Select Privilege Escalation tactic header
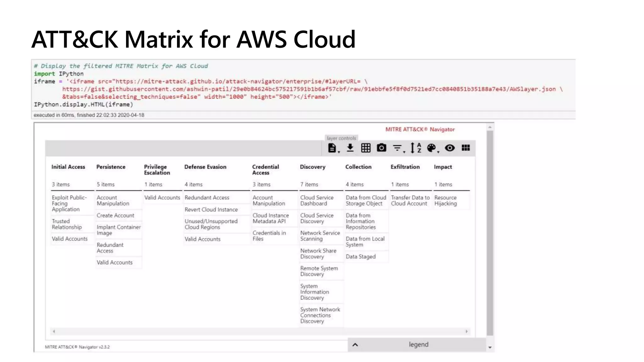The width and height of the screenshot is (644, 362). tap(157, 170)
